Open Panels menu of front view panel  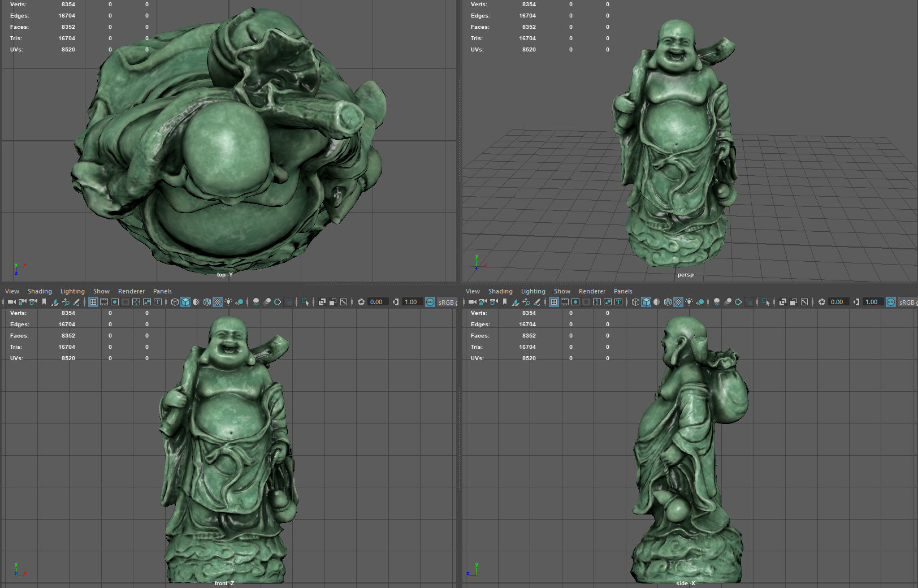pyautogui.click(x=162, y=291)
